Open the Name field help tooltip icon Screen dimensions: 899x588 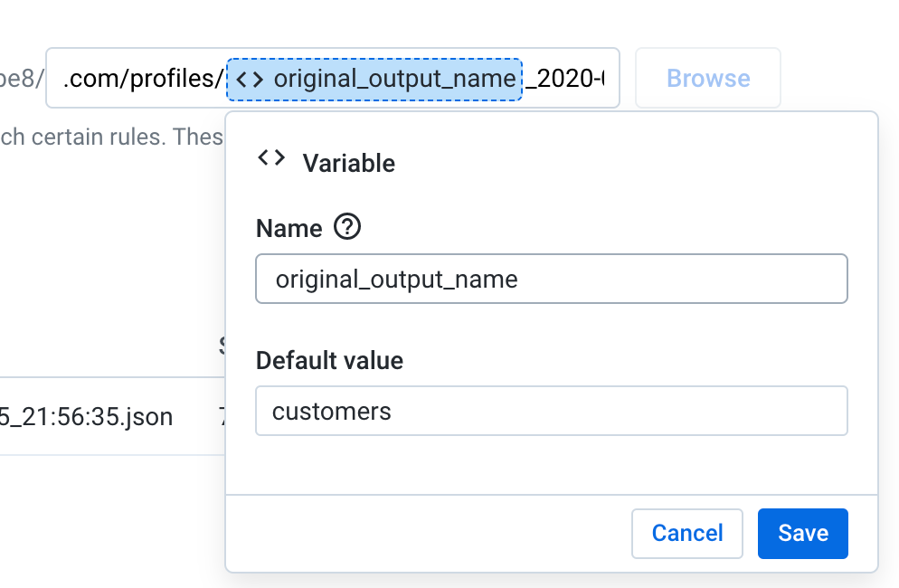pyautogui.click(x=347, y=228)
